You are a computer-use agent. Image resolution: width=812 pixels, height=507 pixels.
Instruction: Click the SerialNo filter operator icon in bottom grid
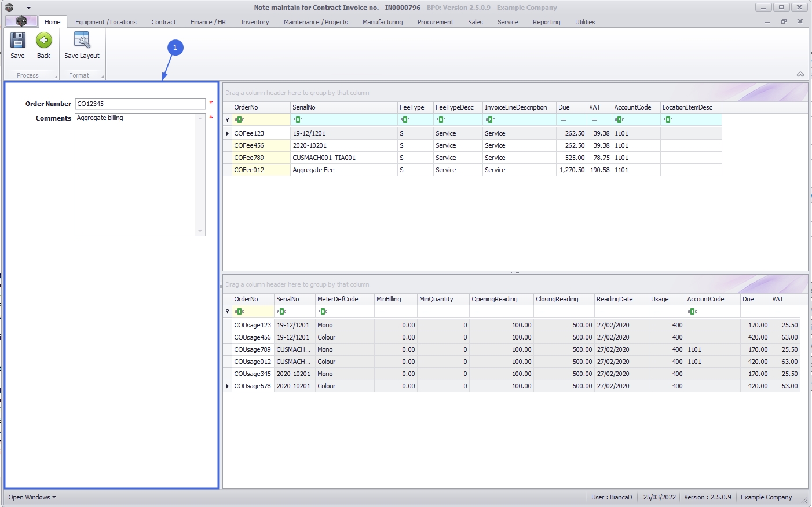(x=281, y=312)
